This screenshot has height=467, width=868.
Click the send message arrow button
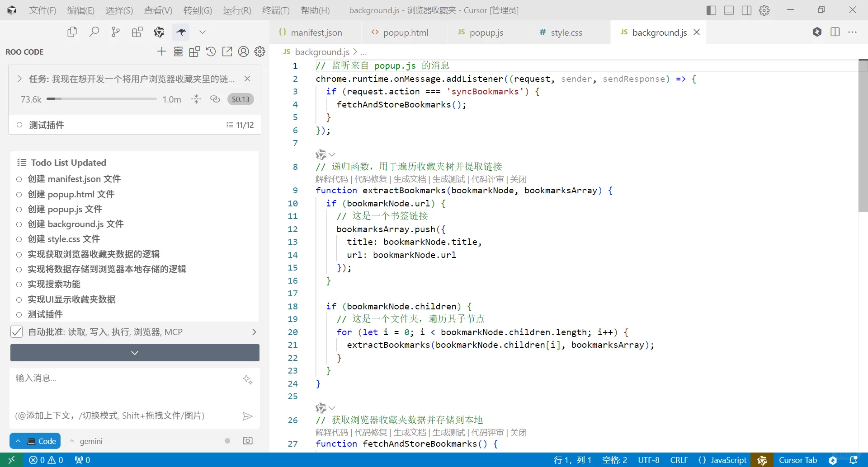247,416
